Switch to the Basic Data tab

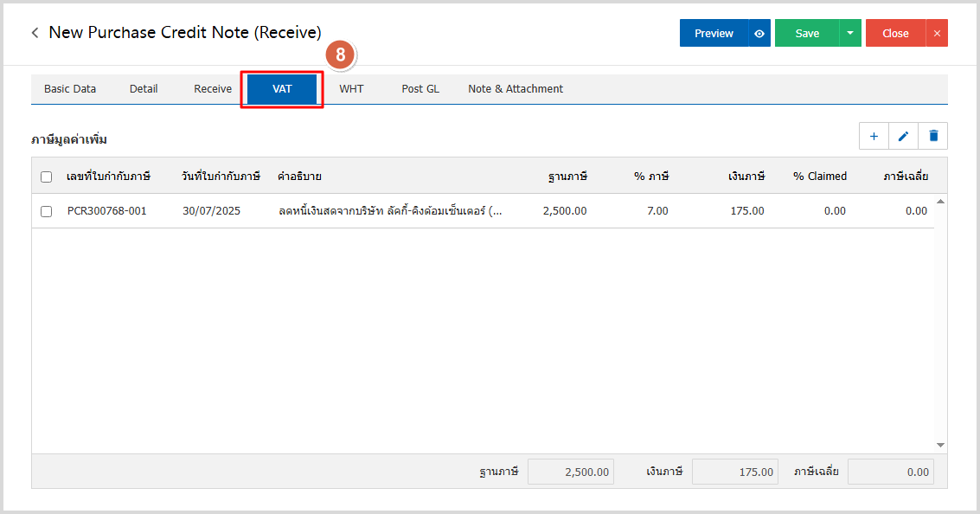coord(70,89)
